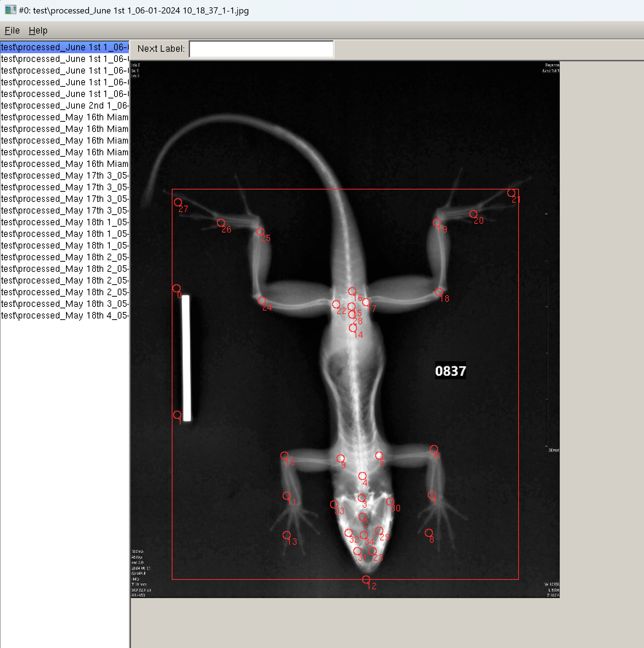Select the highlighted June 1st file row
Viewport: 644px width, 648px height.
coord(65,47)
